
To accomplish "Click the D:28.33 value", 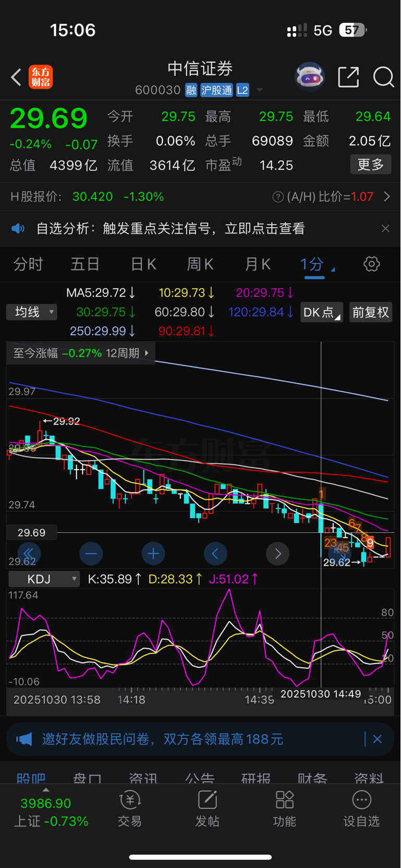I will coord(175,579).
